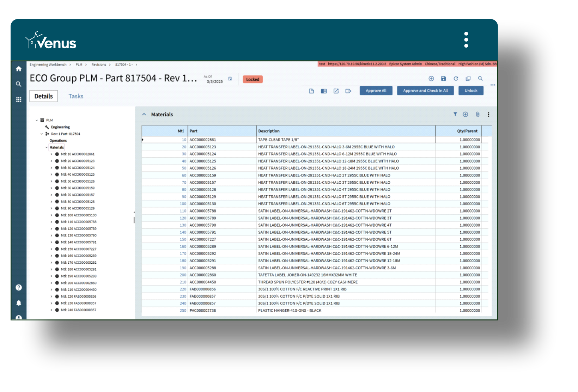Switch to the Tasks tab

pyautogui.click(x=76, y=96)
